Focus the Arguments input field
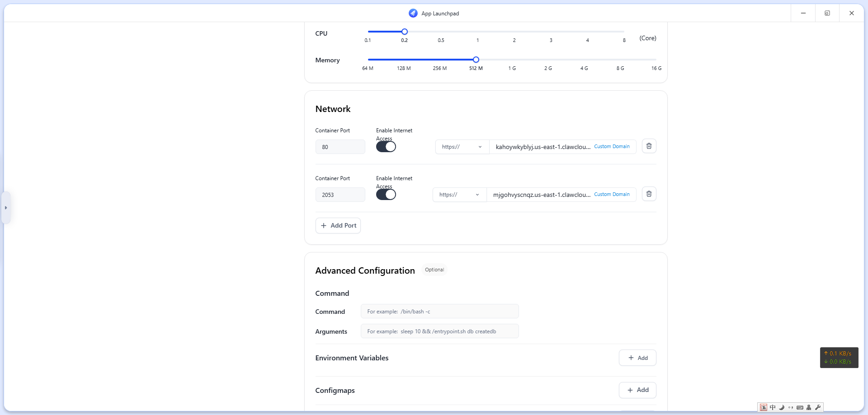This screenshot has height=415, width=868. [439, 331]
